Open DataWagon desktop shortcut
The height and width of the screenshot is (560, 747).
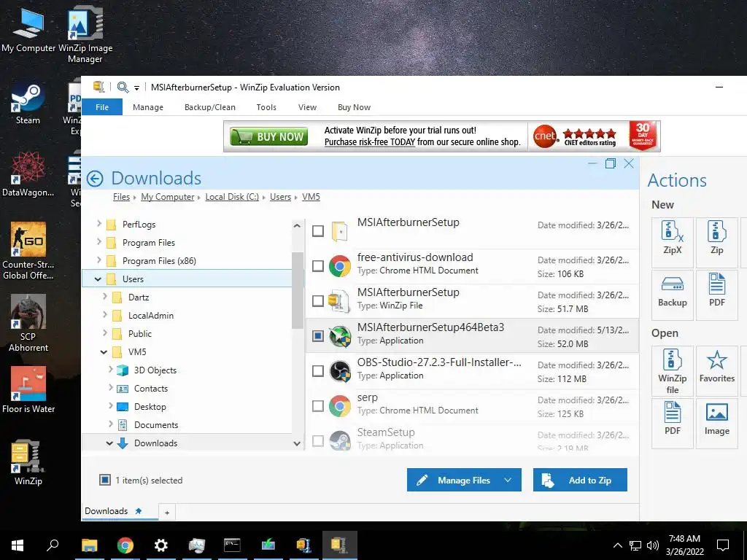coord(28,174)
